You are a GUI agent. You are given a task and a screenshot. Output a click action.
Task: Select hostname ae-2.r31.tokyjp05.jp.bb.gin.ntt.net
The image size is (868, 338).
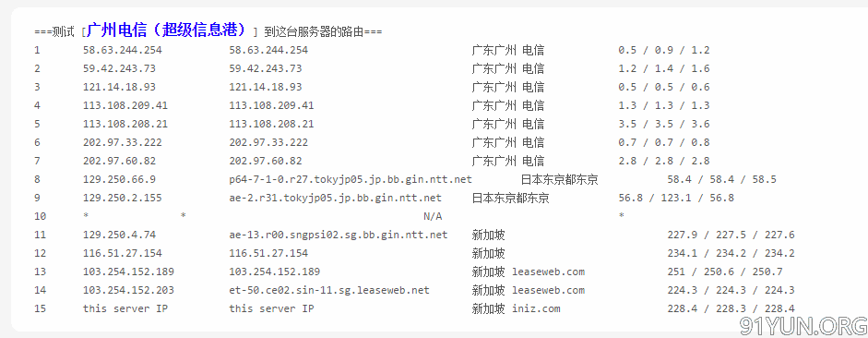point(336,198)
